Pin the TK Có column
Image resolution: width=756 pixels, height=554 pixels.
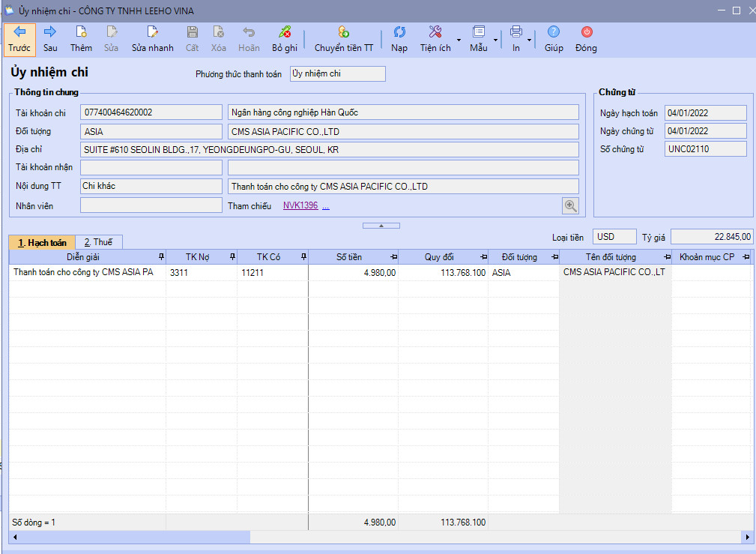(x=303, y=256)
